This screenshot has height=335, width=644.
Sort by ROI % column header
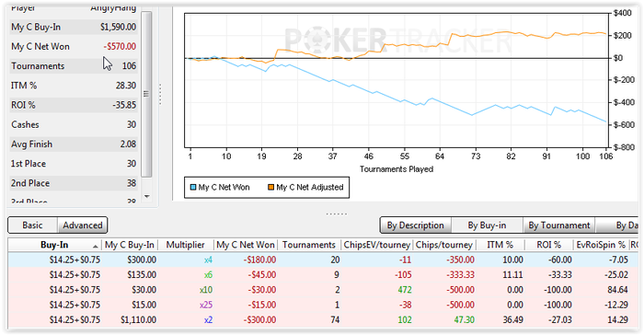tap(548, 245)
